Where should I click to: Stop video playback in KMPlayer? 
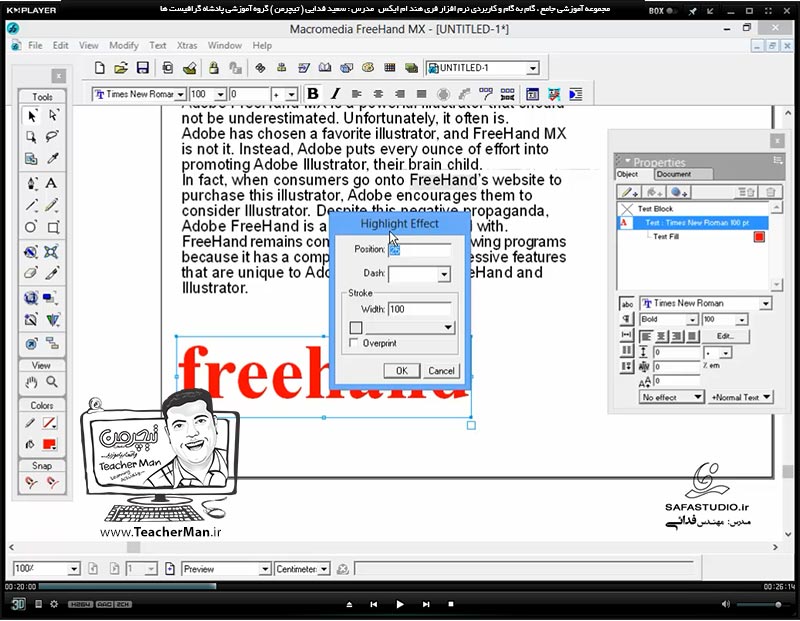451,604
